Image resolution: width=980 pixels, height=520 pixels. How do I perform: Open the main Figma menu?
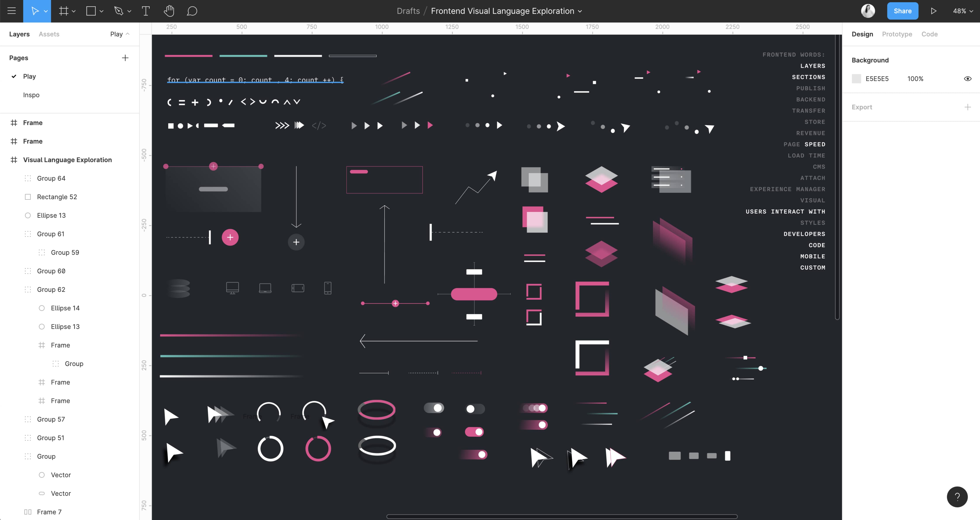(x=11, y=11)
